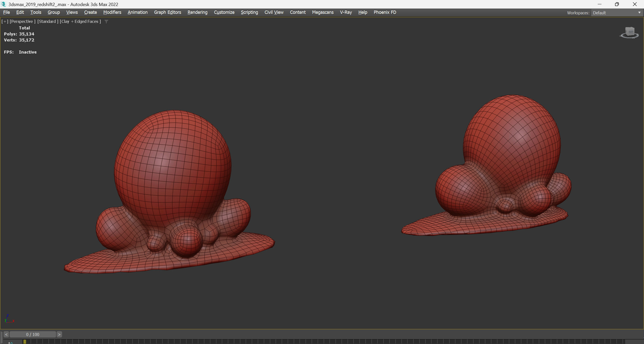The width and height of the screenshot is (644, 344).
Task: Click the viewport filter funnel icon
Action: [106, 22]
